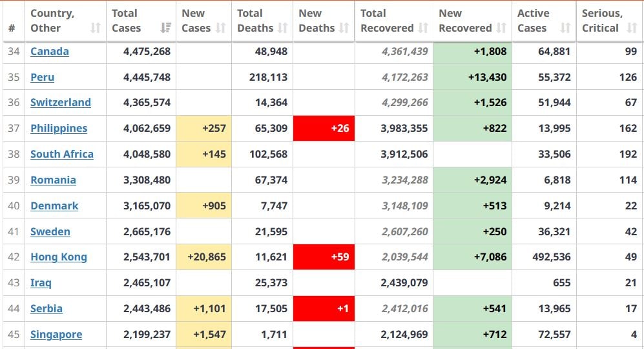Open the Serbia country link

tap(47, 309)
